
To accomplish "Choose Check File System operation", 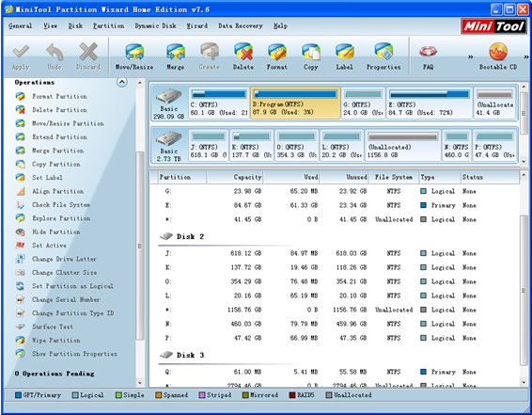I will point(53,205).
